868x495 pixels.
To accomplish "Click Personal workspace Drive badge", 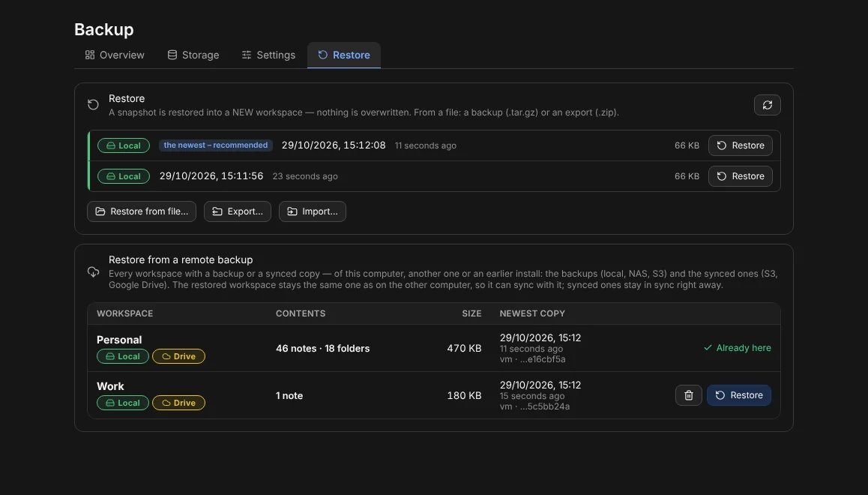I will (179, 356).
